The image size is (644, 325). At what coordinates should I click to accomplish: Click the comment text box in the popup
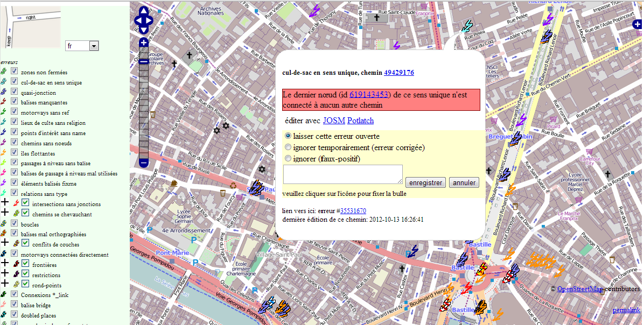click(342, 174)
